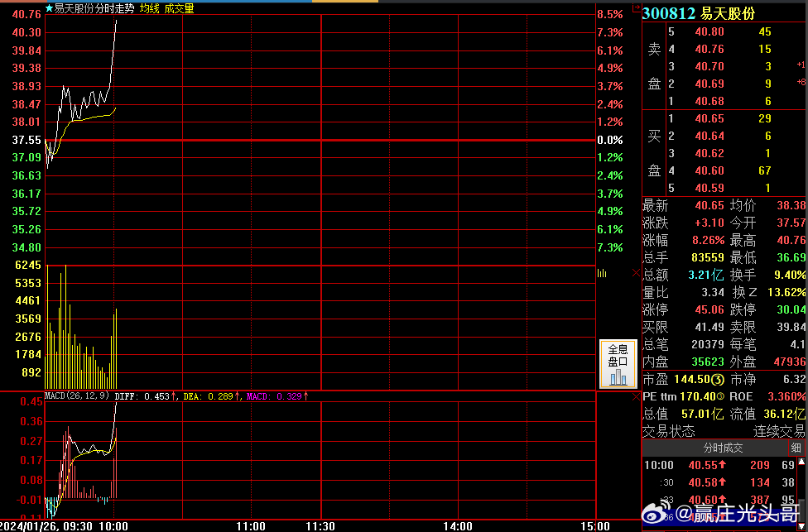Click the 总额 value 3.21亿
The width and height of the screenshot is (808, 532).
(x=706, y=275)
